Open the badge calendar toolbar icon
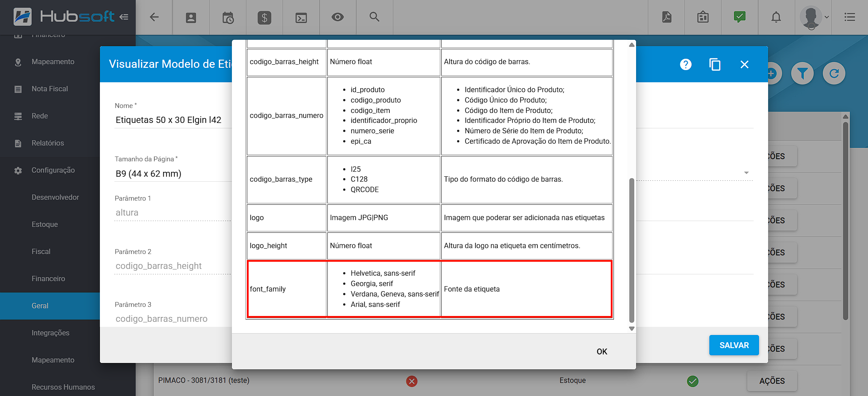Screen dimensions: 868x396 click(x=703, y=17)
